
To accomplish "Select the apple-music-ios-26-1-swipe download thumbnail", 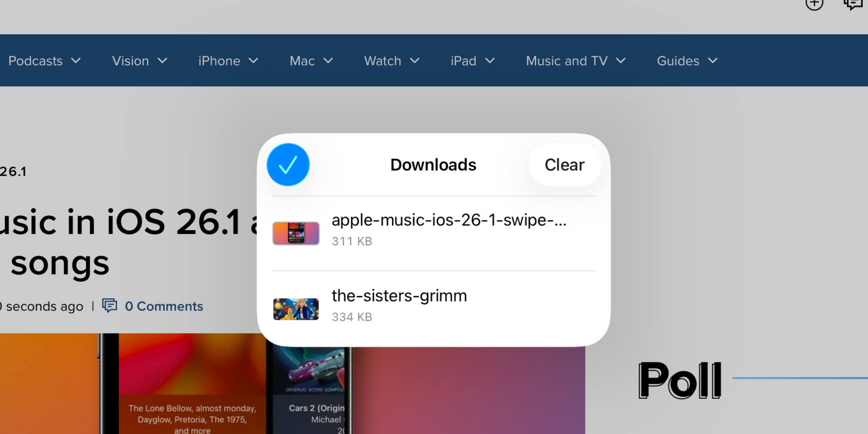I will (x=296, y=233).
